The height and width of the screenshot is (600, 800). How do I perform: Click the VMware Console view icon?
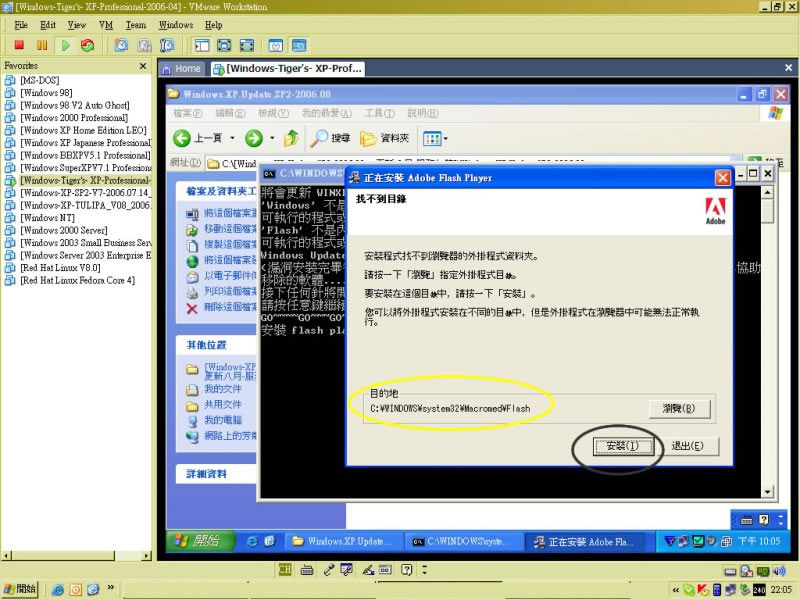point(299,45)
